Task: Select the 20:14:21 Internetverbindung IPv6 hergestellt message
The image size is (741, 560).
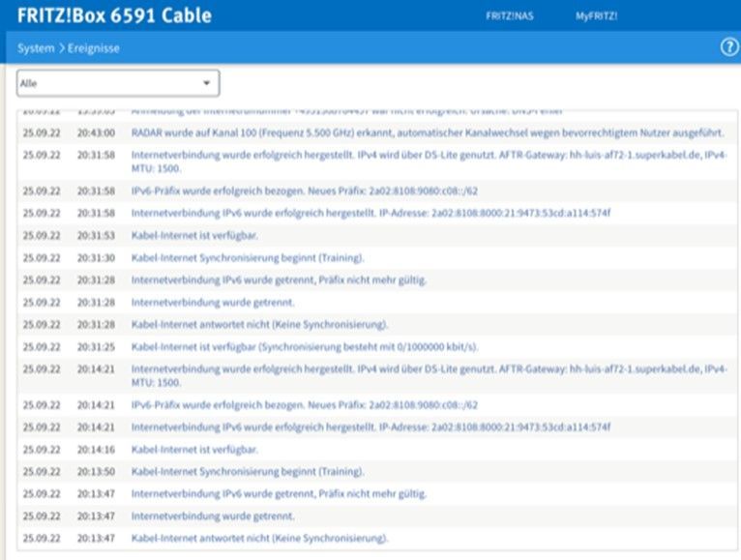Action: [x=370, y=427]
